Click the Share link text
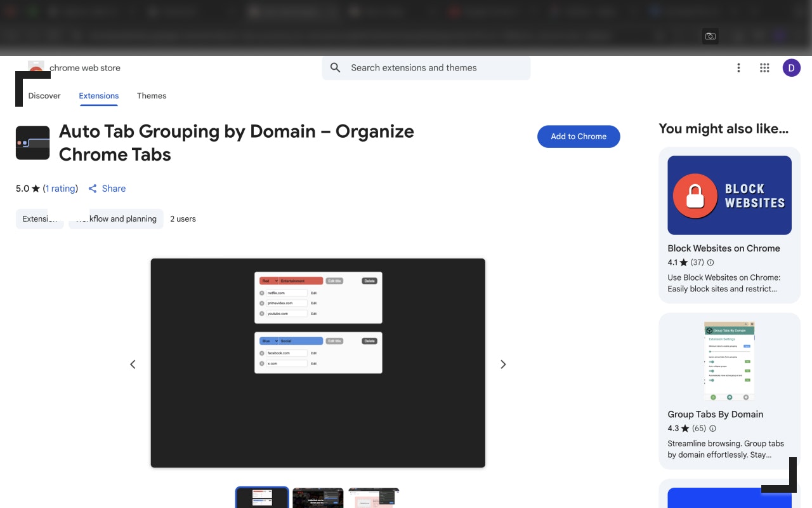Viewport: 812px width, 508px height. 114,189
